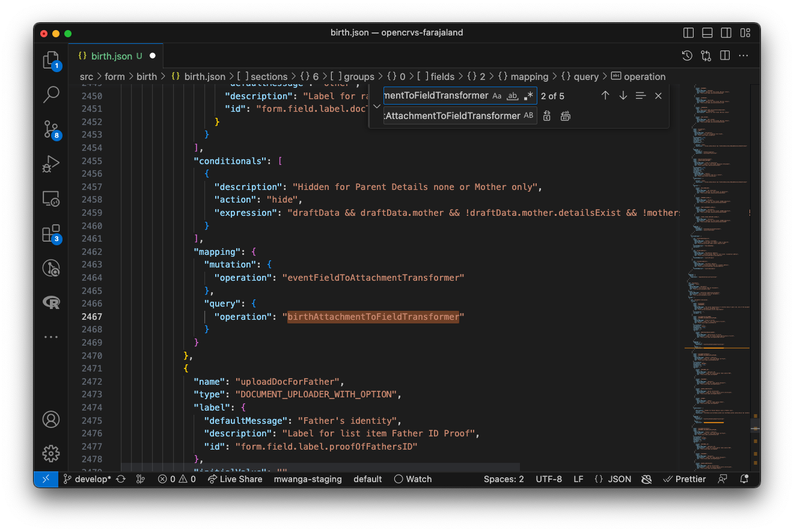Open the Explorer view in activity bar
The image size is (794, 532).
tap(51, 60)
